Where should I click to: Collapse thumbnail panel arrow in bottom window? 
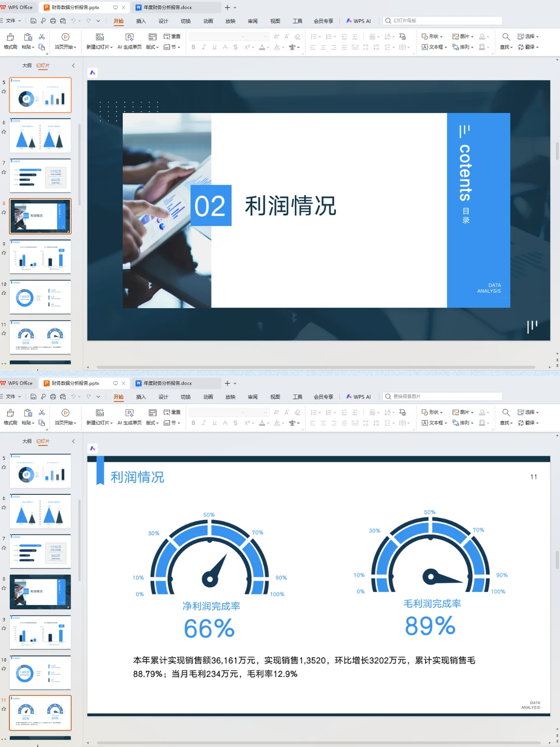(73, 441)
